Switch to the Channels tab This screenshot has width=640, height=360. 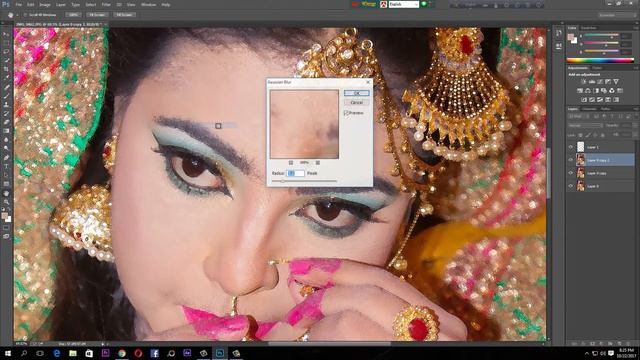[589, 109]
